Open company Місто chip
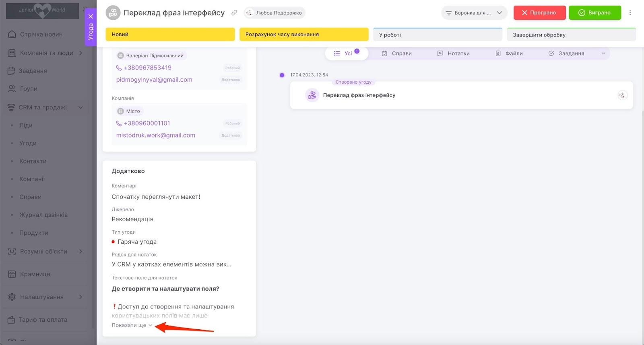Viewport: 644px width, 345px height. pyautogui.click(x=130, y=111)
